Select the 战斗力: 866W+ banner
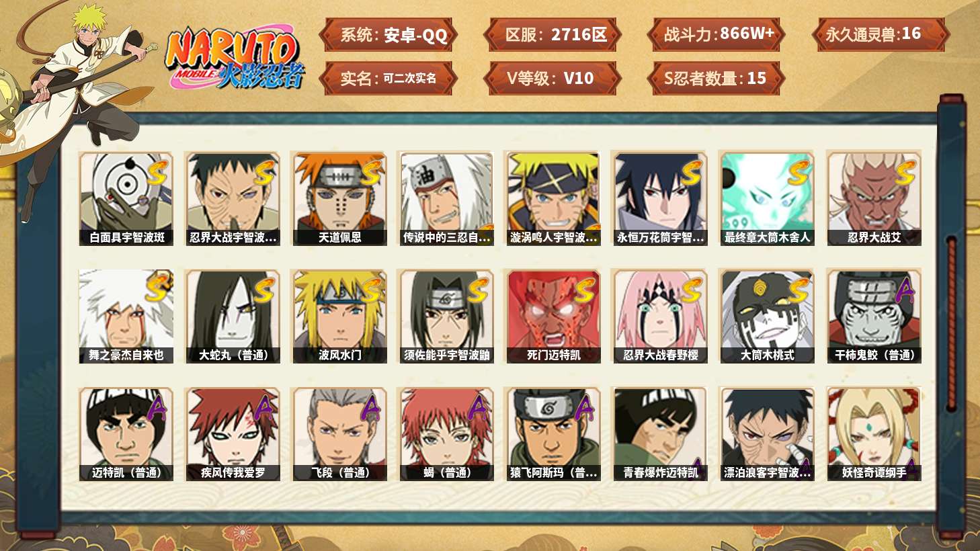 click(x=716, y=35)
